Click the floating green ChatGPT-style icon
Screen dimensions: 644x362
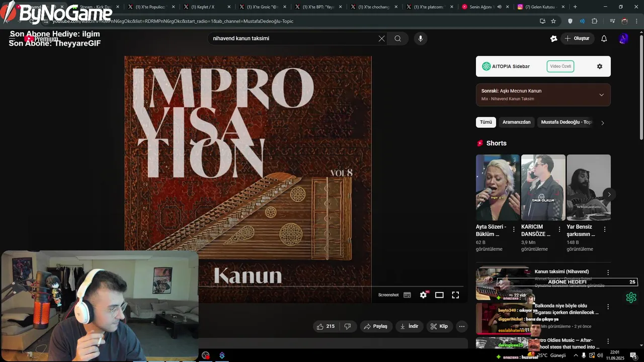(631, 298)
